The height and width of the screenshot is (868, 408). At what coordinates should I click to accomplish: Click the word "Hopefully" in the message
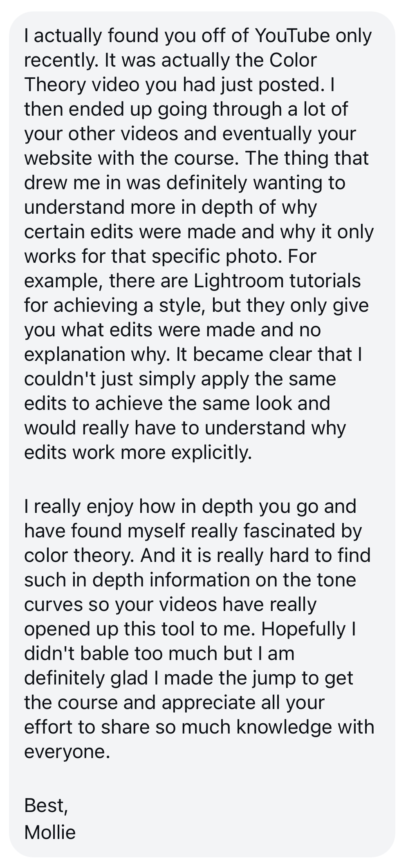(x=304, y=629)
